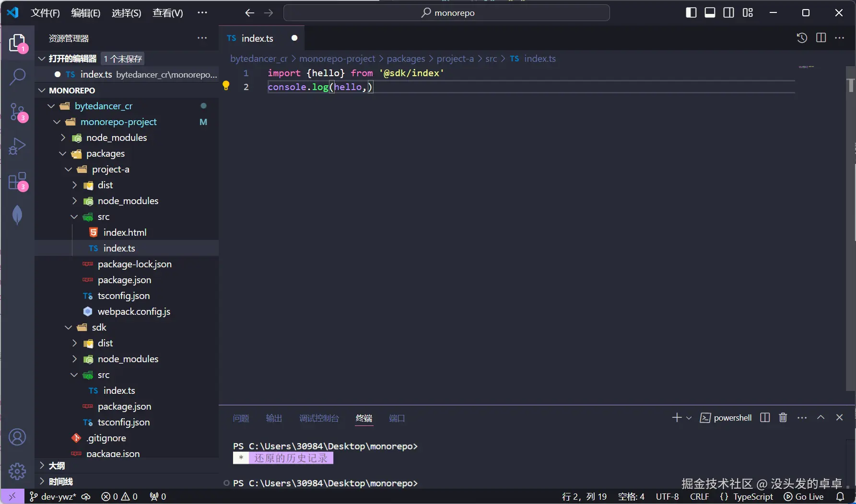
Task: Open index.html under project-a src
Action: pos(125,232)
